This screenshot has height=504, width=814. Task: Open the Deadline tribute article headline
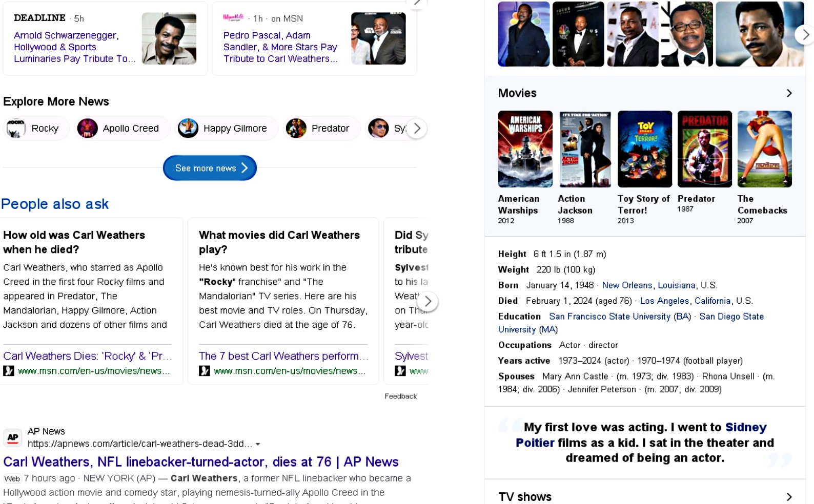pos(75,47)
